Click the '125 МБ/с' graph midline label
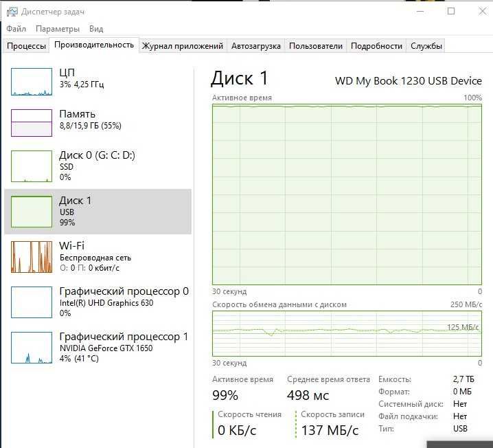This screenshot has height=448, width=493. [463, 327]
